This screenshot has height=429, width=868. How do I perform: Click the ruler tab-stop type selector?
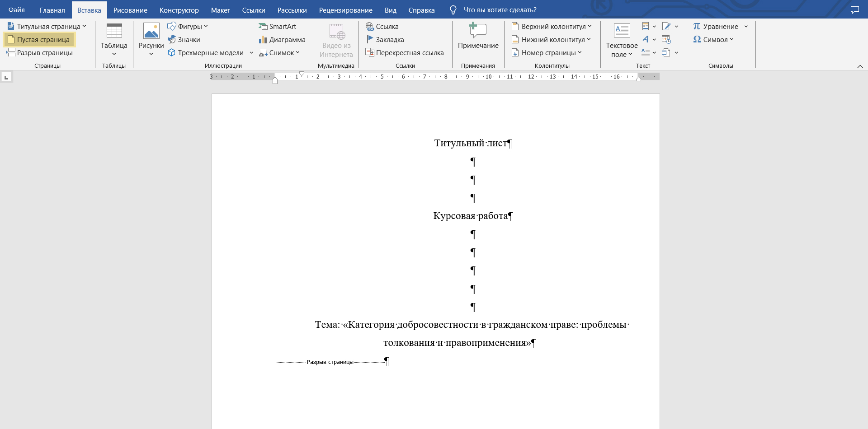6,77
